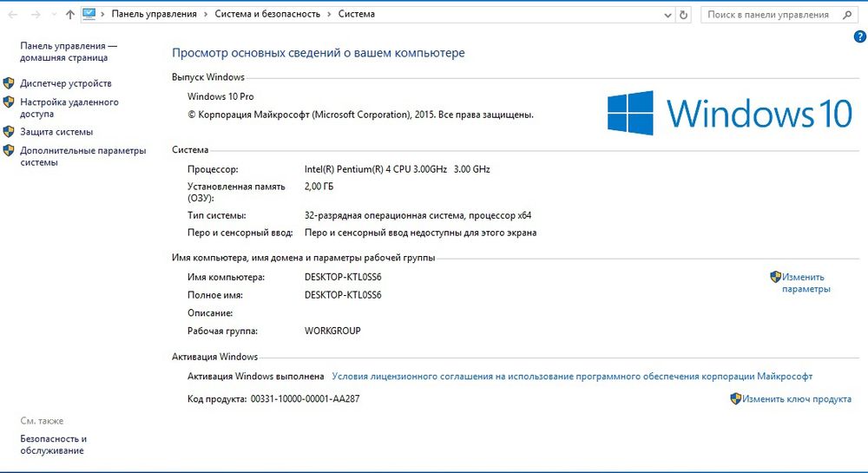Viewport: 868px width, 473px height.
Task: Click shield icon next to Диспетчер устройств
Action: [9, 83]
